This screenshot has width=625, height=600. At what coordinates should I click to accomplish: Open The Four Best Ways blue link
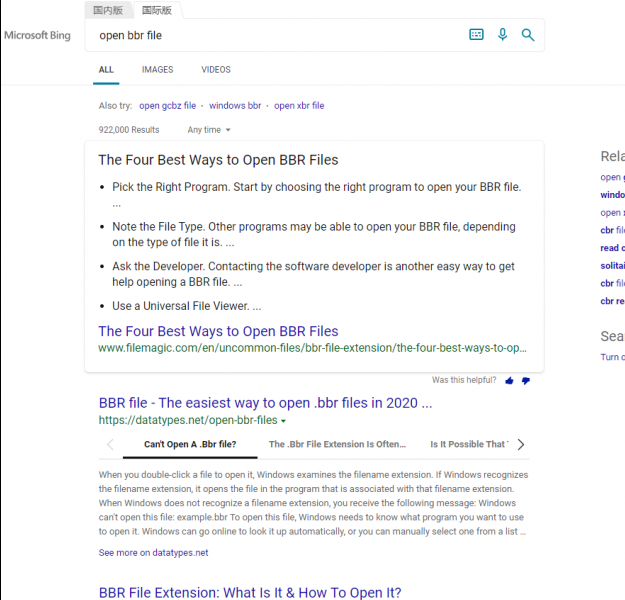pos(218,331)
